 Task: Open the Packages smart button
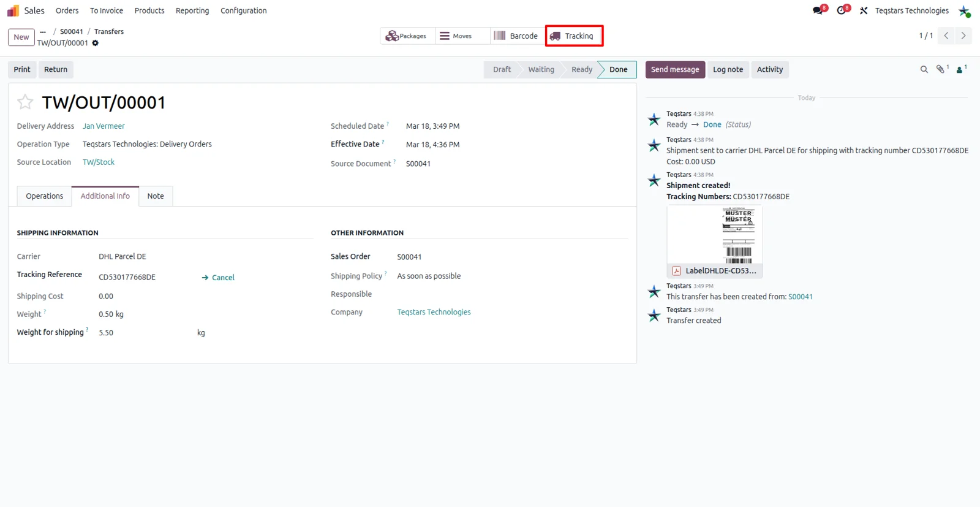407,36
